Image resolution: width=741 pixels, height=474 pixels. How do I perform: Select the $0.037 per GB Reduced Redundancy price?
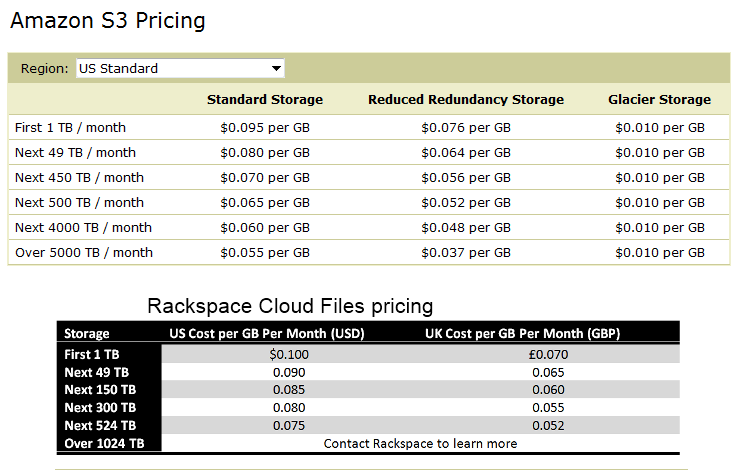(x=466, y=253)
